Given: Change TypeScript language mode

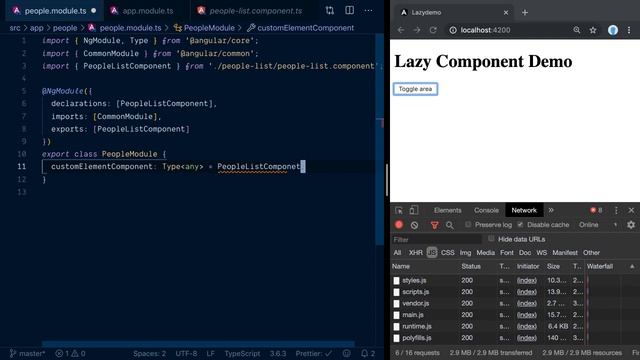Looking at the screenshot, I should pos(242,353).
